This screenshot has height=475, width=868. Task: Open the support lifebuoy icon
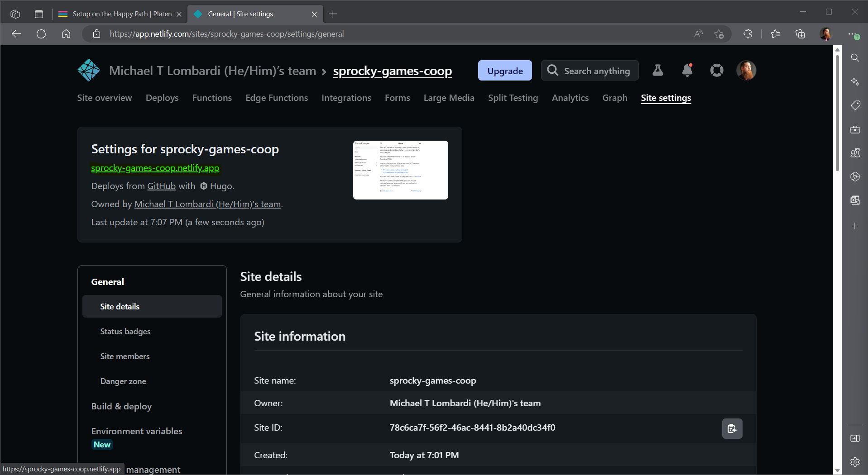click(x=716, y=71)
